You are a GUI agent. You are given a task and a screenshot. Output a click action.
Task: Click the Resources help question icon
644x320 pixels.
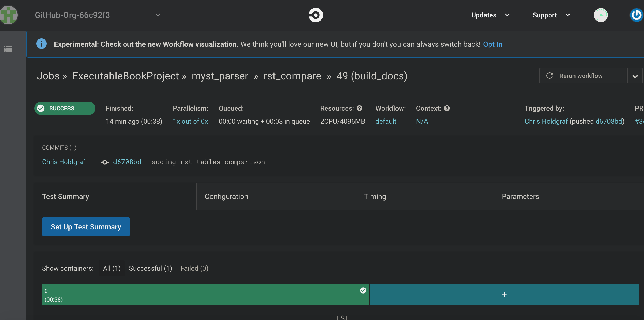[359, 108]
